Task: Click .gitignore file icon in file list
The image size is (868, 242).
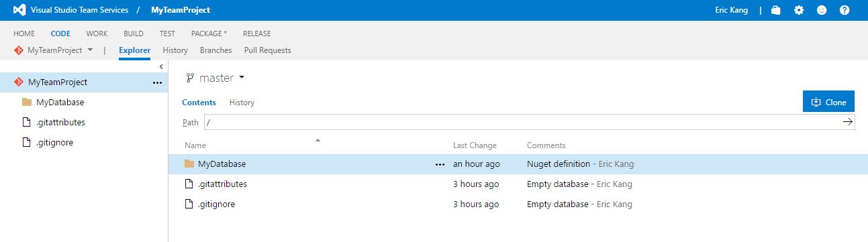Action: (189, 204)
